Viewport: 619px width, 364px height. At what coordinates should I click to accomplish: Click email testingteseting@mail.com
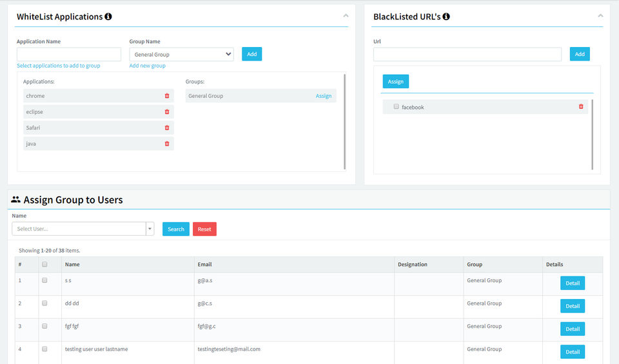click(229, 349)
